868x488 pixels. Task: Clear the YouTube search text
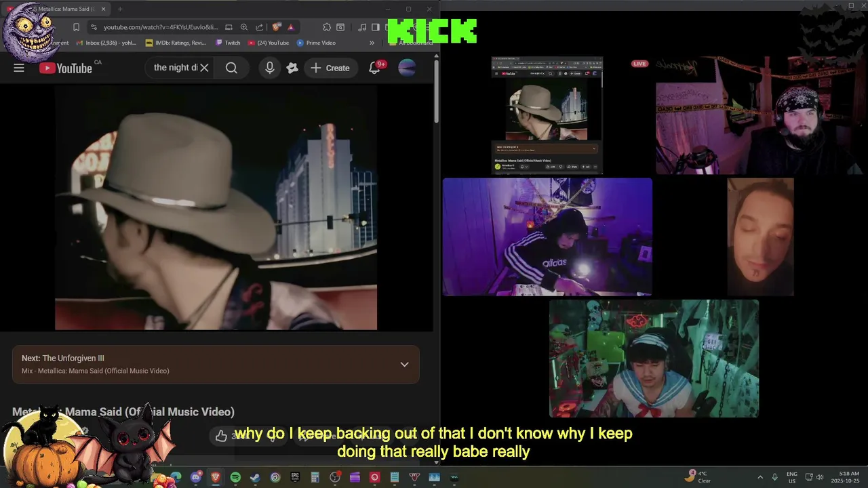(203, 68)
